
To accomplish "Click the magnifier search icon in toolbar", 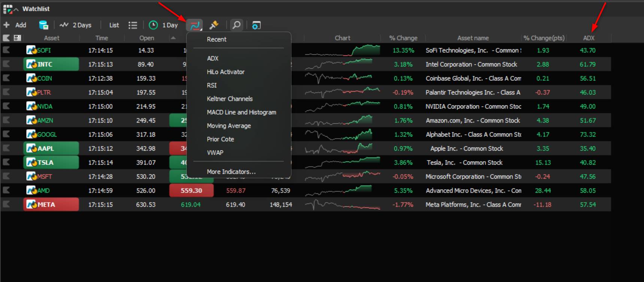I will [236, 25].
